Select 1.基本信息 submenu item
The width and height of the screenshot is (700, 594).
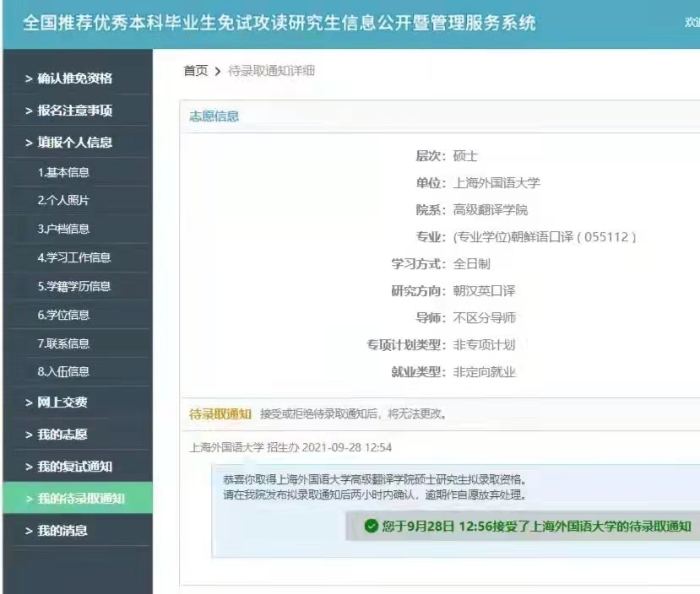tap(63, 172)
